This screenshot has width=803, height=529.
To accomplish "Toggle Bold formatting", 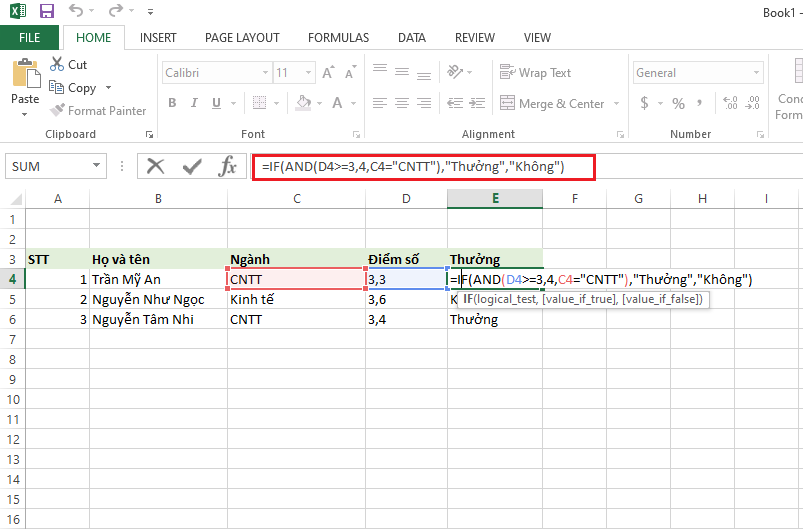I will point(173,103).
